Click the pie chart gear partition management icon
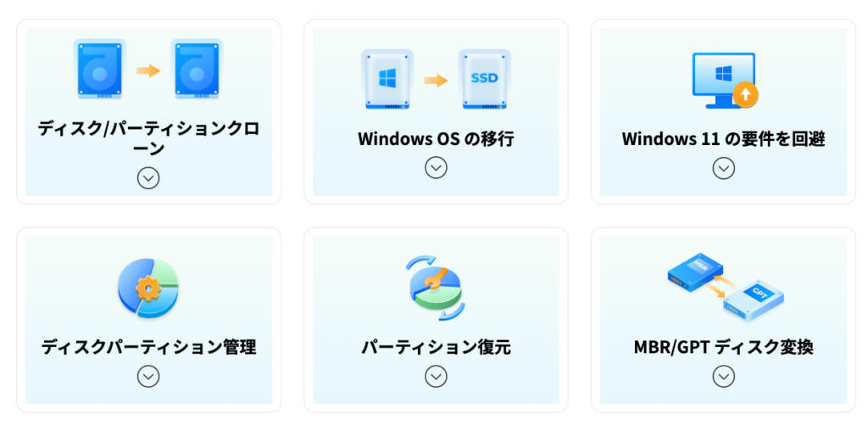Screen dimensions: 868x431 coord(147,288)
